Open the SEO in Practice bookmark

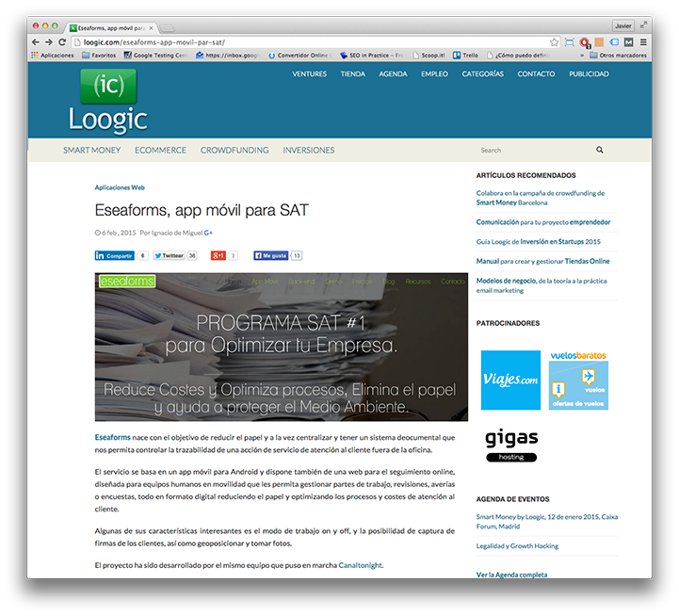coord(372,55)
